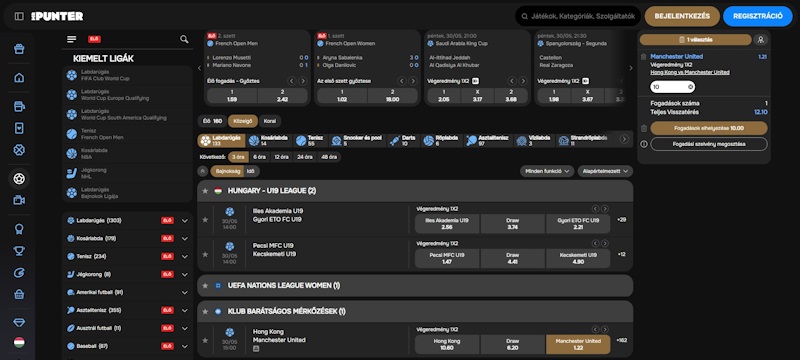The image size is (800, 360).
Task: Open the ticket promotions icon in sidebar
Action: pyautogui.click(x=19, y=106)
